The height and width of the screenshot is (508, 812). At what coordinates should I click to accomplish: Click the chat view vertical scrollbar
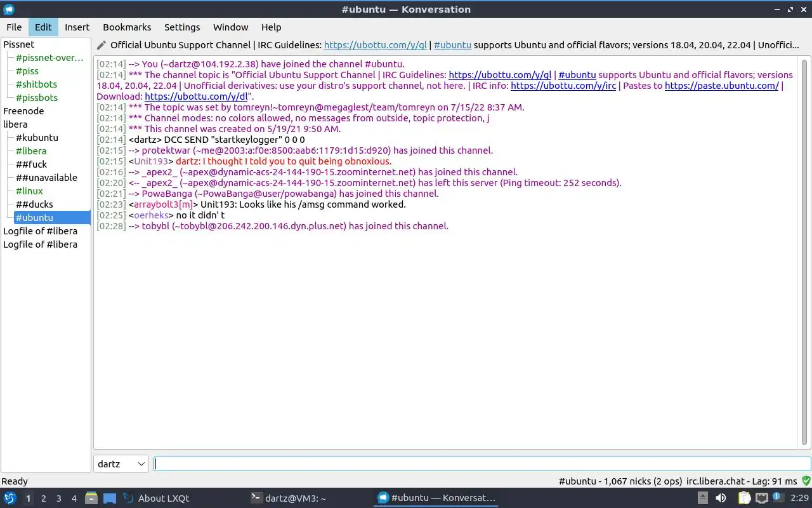pyautogui.click(x=805, y=252)
